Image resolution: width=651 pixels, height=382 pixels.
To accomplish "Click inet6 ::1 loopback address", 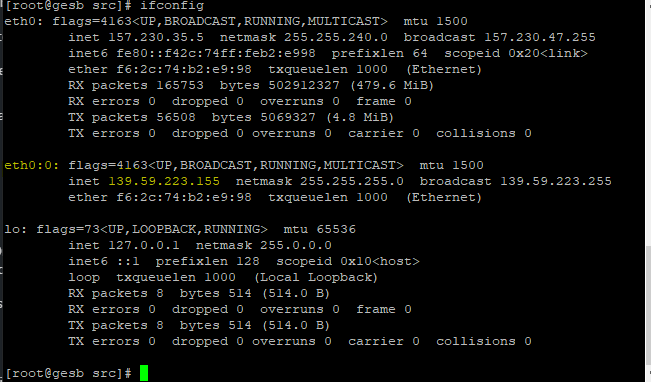I will point(128,261).
